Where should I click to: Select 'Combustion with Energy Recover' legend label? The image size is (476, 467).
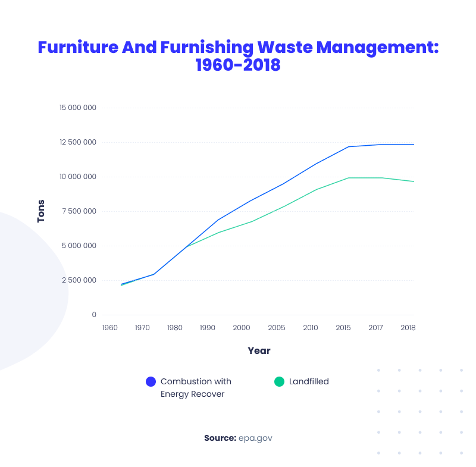[x=196, y=387]
